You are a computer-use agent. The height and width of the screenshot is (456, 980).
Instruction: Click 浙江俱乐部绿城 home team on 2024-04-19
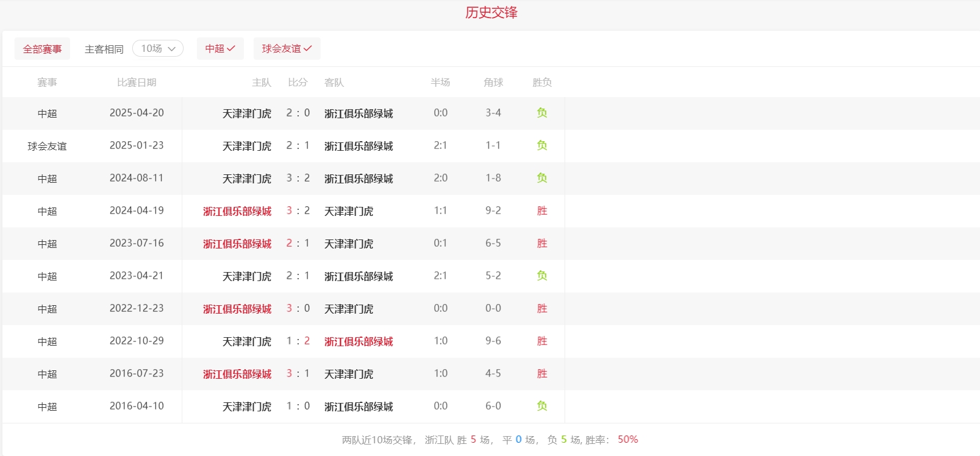point(237,211)
